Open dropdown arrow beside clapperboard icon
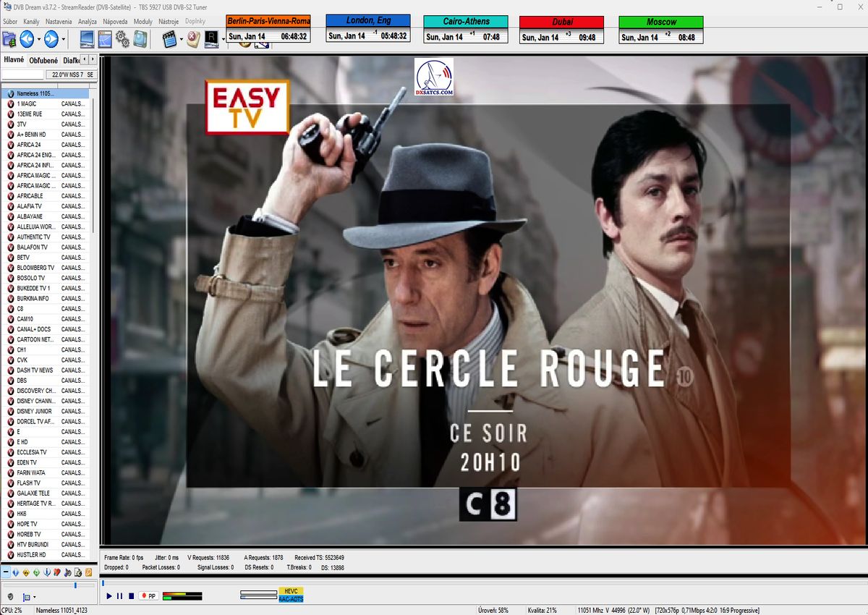The width and height of the screenshot is (868, 615). click(x=181, y=40)
